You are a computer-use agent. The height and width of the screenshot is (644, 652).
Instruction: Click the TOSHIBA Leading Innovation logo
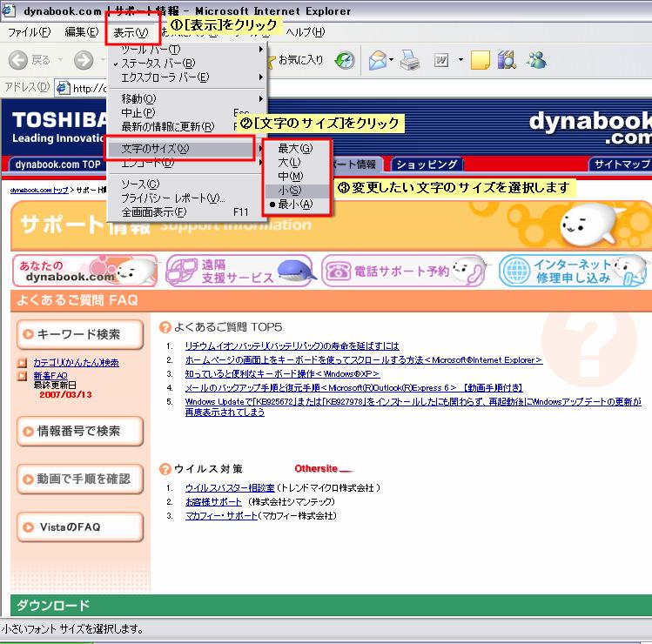pos(58,126)
